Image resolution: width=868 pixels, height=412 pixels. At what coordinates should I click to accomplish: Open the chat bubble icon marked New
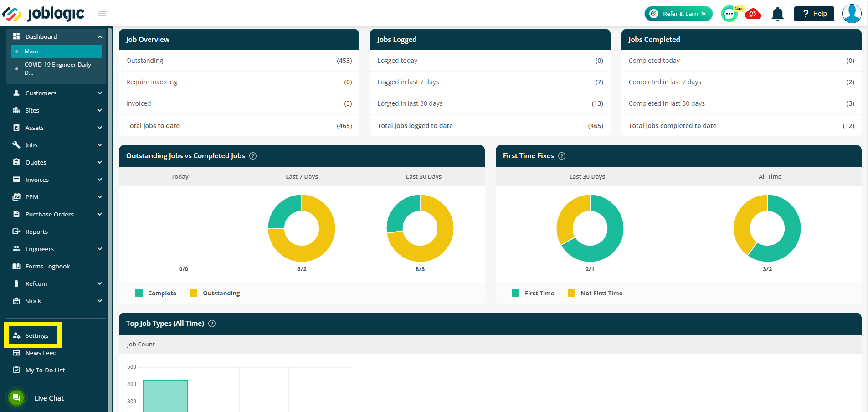pos(730,14)
